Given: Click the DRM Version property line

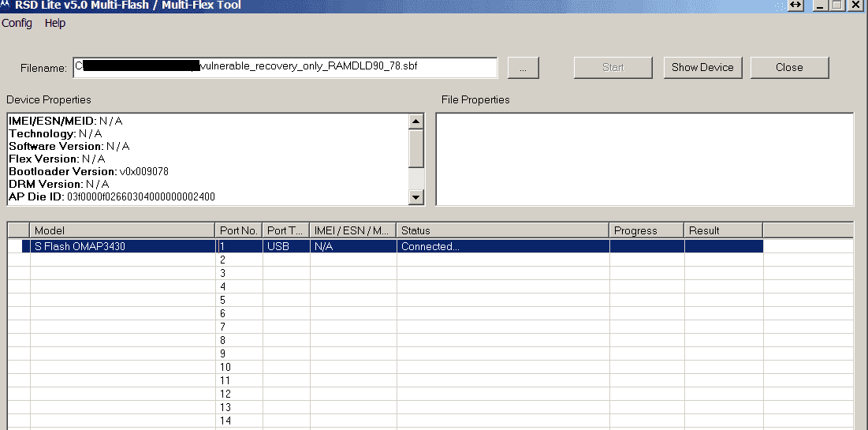Looking at the screenshot, I should click(58, 184).
